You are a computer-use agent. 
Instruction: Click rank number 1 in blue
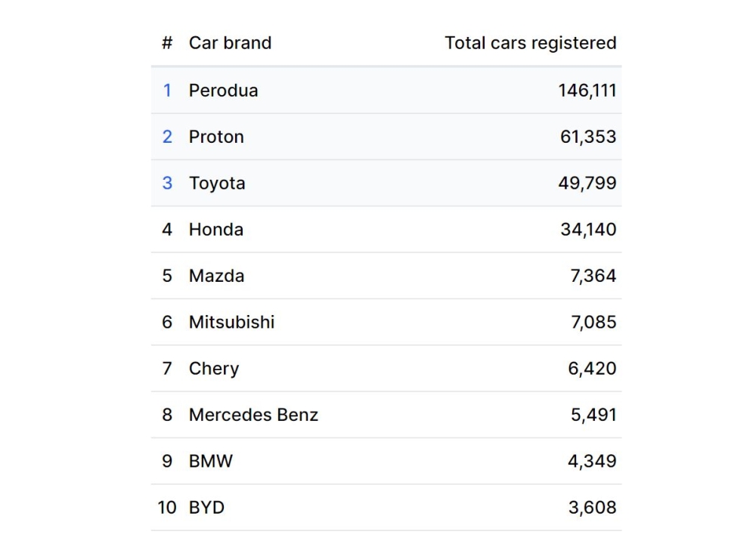167,91
